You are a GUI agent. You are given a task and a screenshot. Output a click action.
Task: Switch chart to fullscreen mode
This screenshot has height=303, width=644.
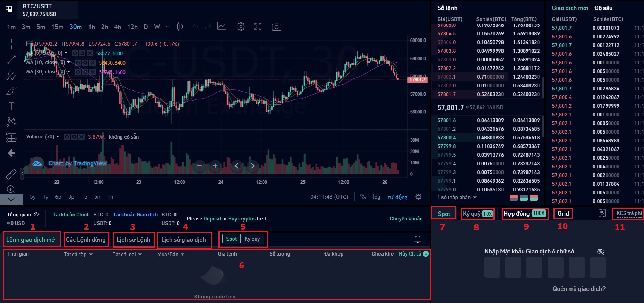click(x=258, y=27)
